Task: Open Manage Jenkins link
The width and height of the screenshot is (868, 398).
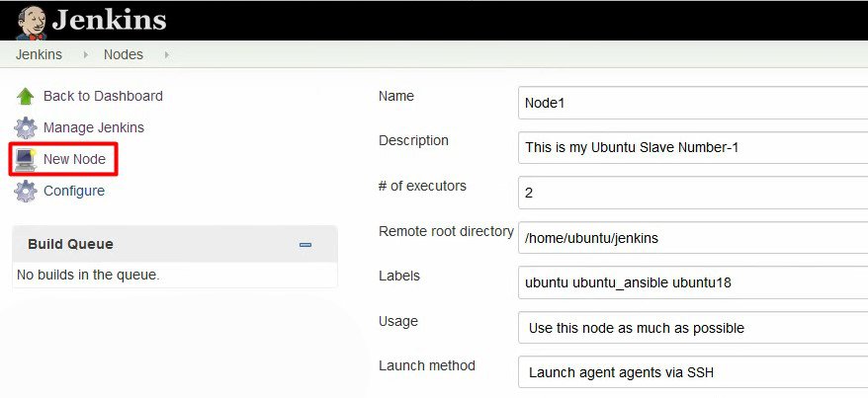Action: click(94, 127)
